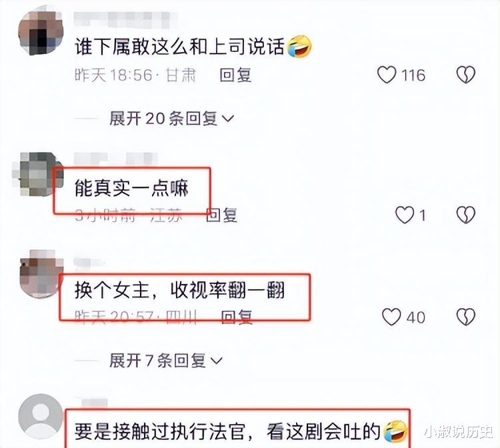Like the 能真实一点嘛 comment

[405, 215]
